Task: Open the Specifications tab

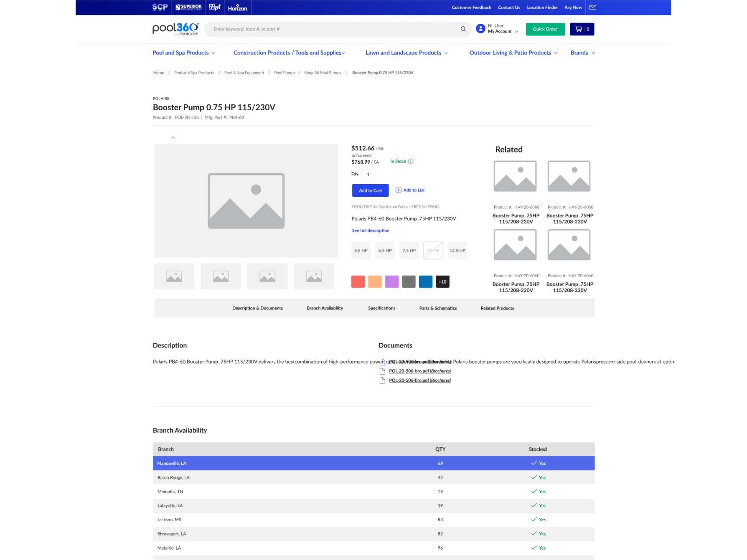Action: click(382, 308)
